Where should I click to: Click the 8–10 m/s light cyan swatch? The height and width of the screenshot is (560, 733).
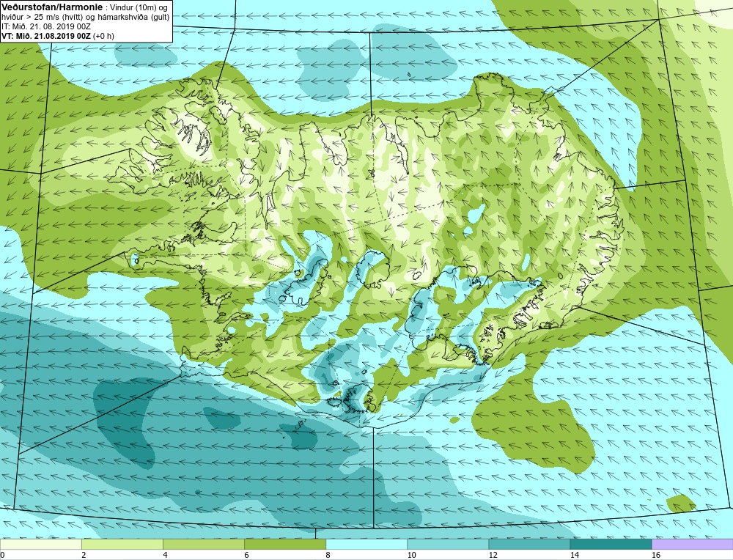(366, 544)
